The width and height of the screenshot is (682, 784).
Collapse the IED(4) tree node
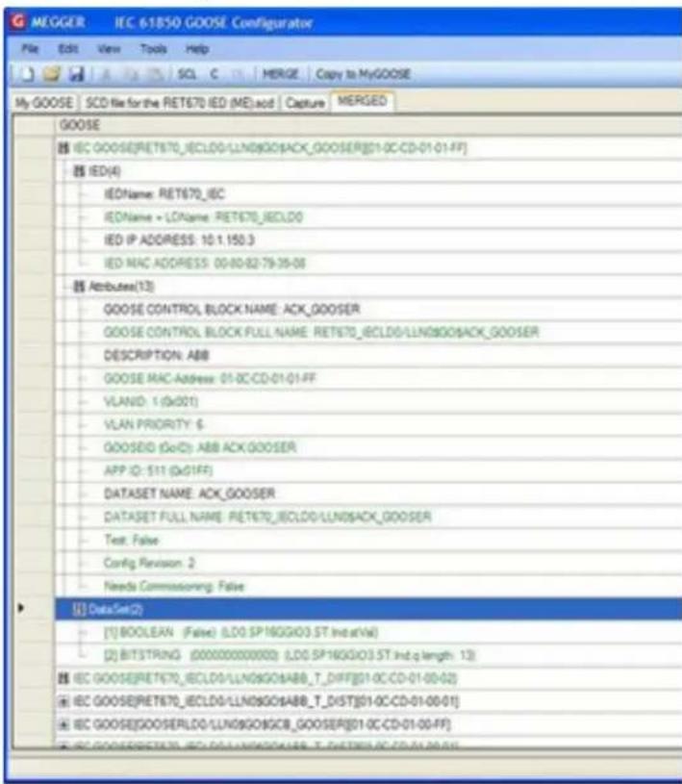tap(79, 171)
